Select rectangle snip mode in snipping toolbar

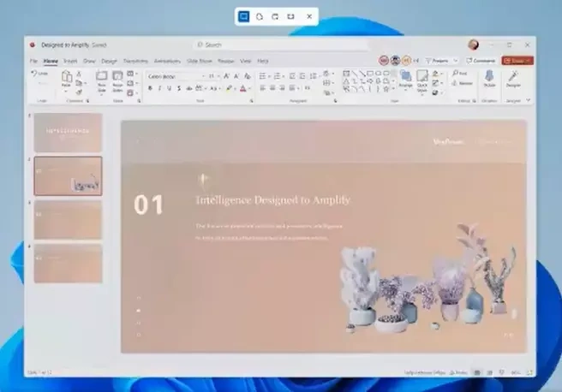pyautogui.click(x=243, y=16)
